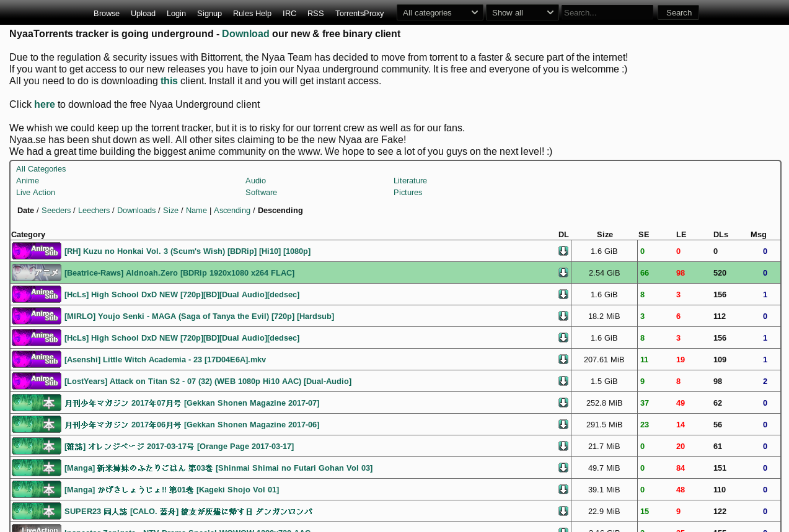789x532 pixels.
Task: Sort torrents by Leechers
Action: [x=94, y=211]
